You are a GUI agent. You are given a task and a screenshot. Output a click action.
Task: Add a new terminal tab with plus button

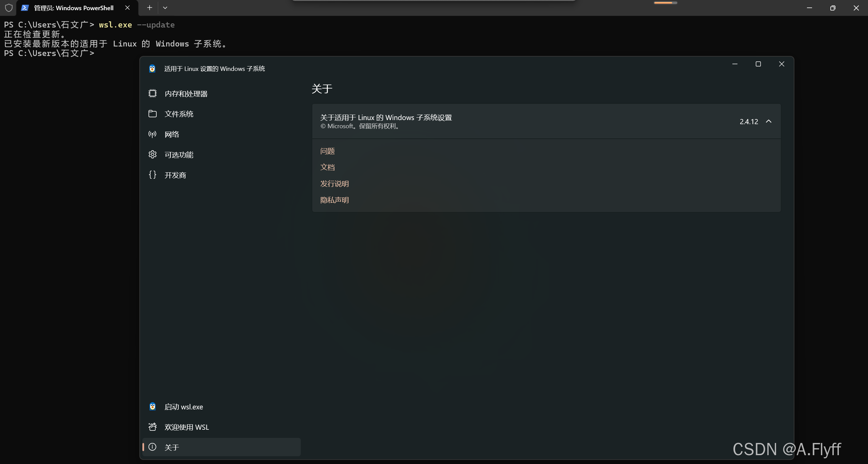(x=150, y=8)
